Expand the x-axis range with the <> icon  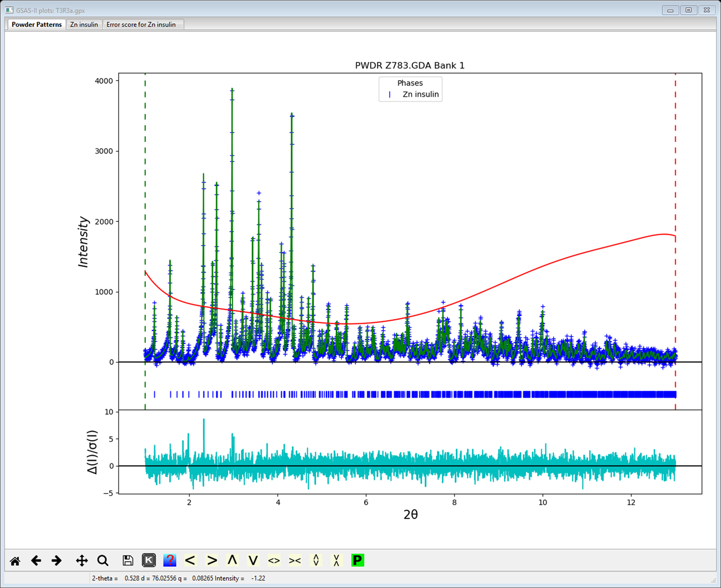point(274,561)
